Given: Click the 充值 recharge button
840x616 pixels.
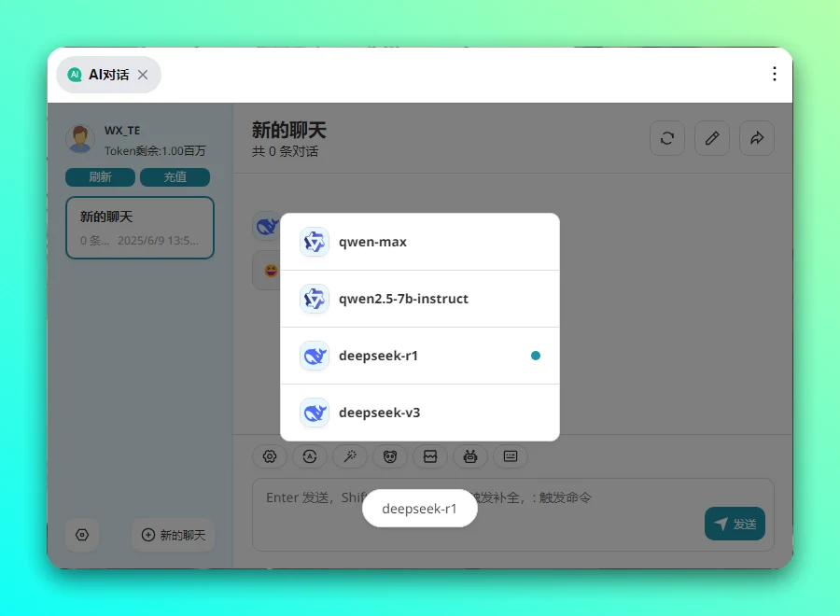Looking at the screenshot, I should 175,176.
